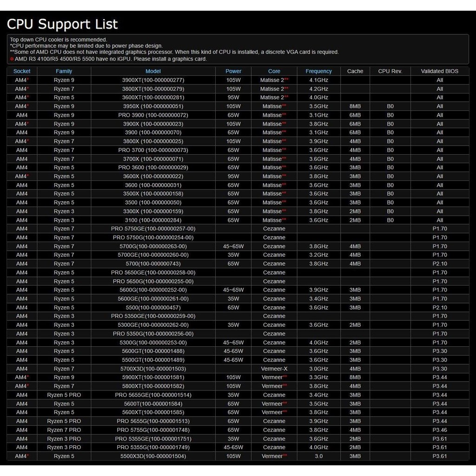This screenshot has height=476, width=476.
Task: Select model 3500 (100-000000050)
Action: (153, 203)
